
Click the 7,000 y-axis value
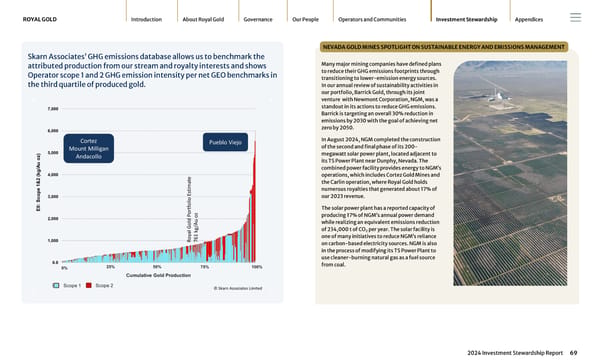point(53,109)
